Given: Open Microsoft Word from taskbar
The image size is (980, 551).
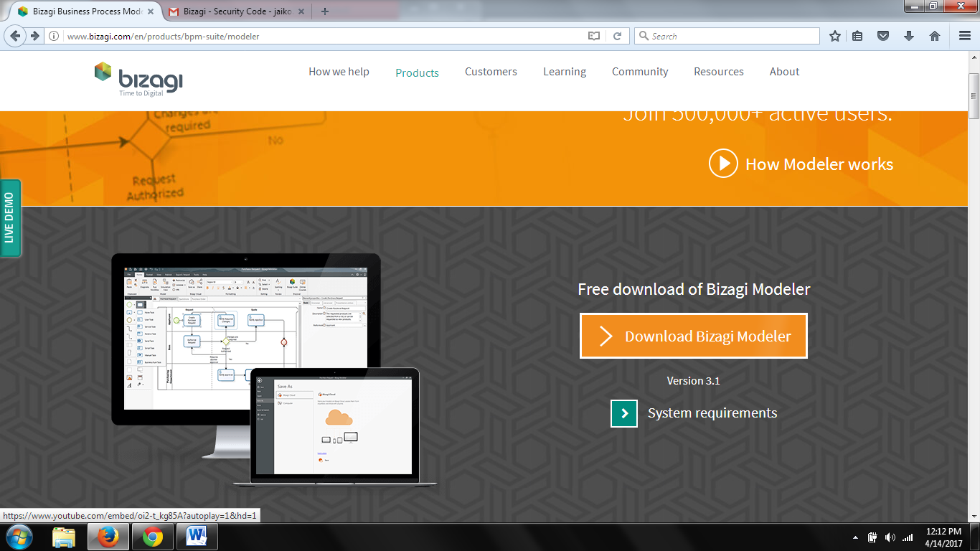Looking at the screenshot, I should pos(196,537).
